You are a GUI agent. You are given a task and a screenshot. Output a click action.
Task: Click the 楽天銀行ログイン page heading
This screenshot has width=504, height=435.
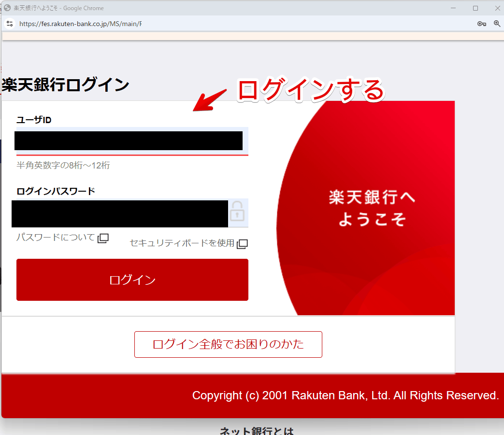66,85
